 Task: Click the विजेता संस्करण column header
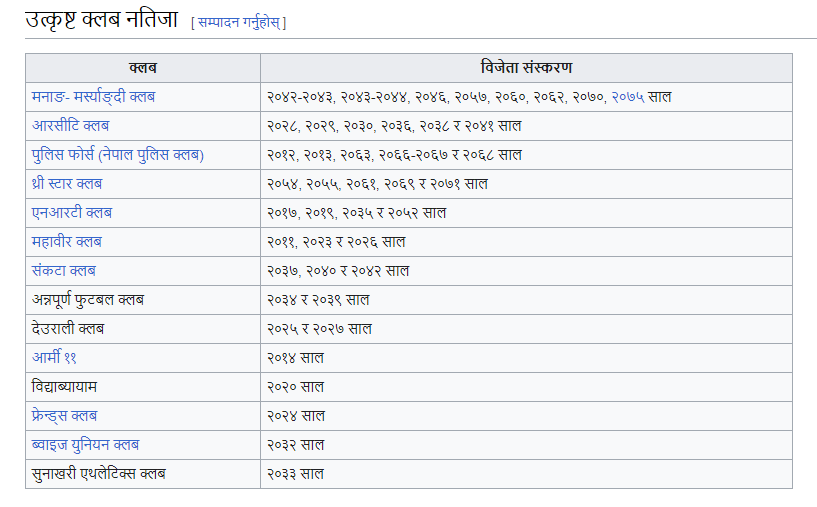(526, 68)
